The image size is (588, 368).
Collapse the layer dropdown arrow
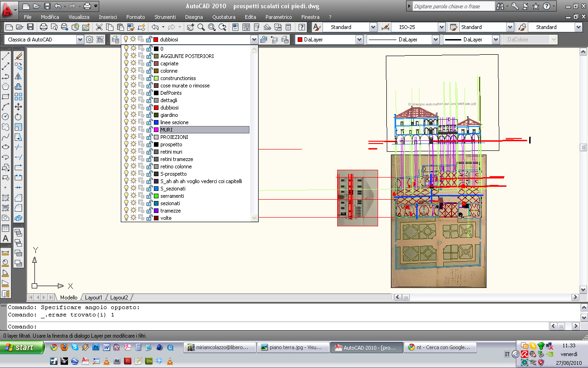pos(254,40)
